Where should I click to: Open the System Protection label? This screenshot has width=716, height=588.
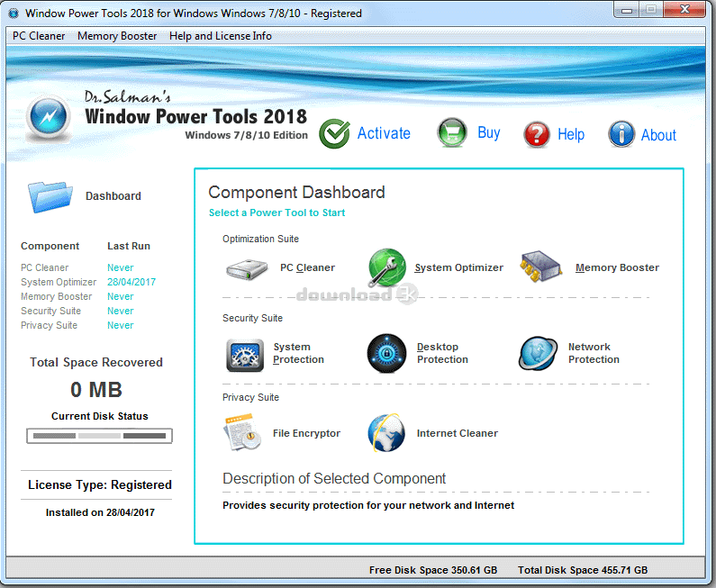[299, 353]
